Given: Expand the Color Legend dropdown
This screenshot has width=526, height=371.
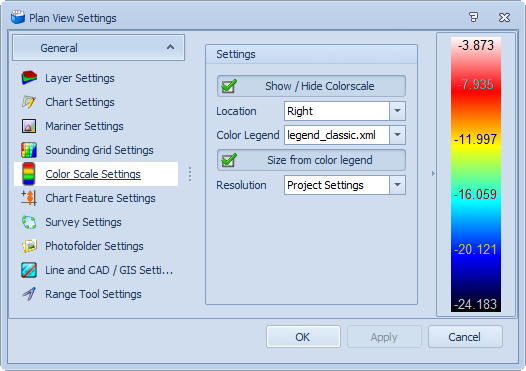Looking at the screenshot, I should [x=398, y=135].
